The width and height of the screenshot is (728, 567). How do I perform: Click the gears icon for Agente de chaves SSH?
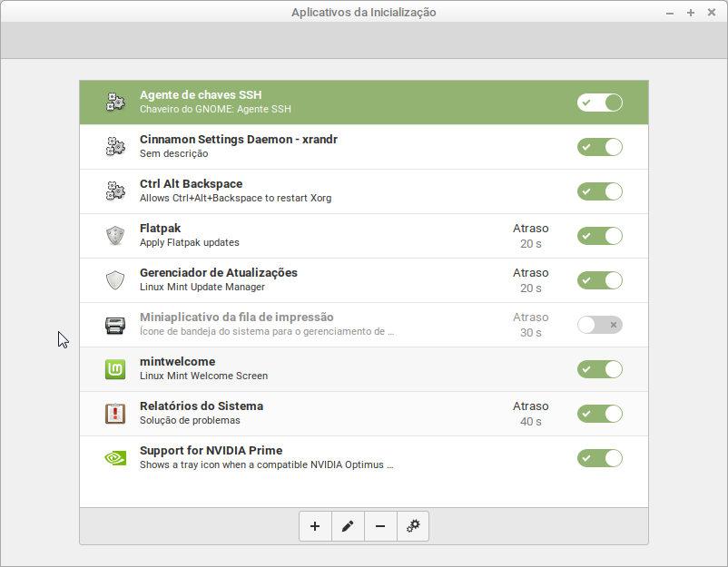click(115, 103)
